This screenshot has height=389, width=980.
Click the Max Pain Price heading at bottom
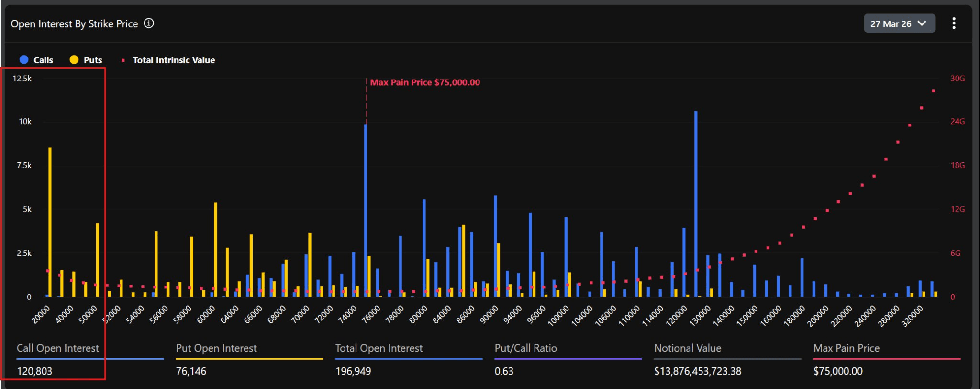[846, 348]
